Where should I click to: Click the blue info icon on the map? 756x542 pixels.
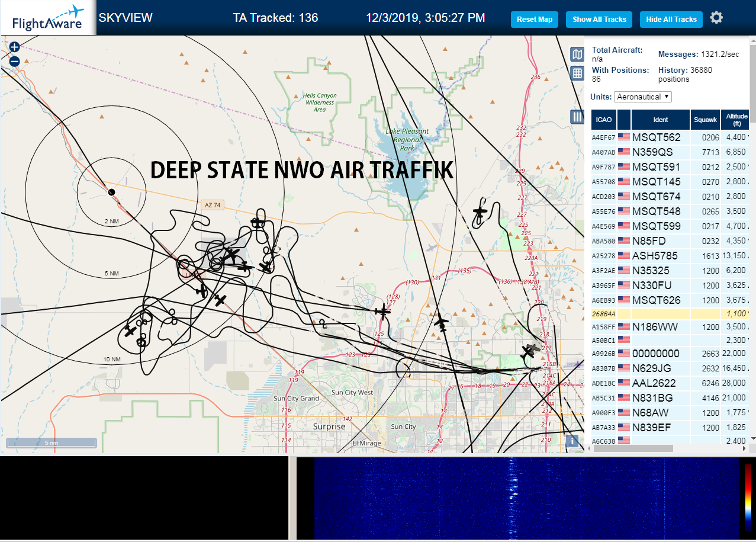point(571,441)
